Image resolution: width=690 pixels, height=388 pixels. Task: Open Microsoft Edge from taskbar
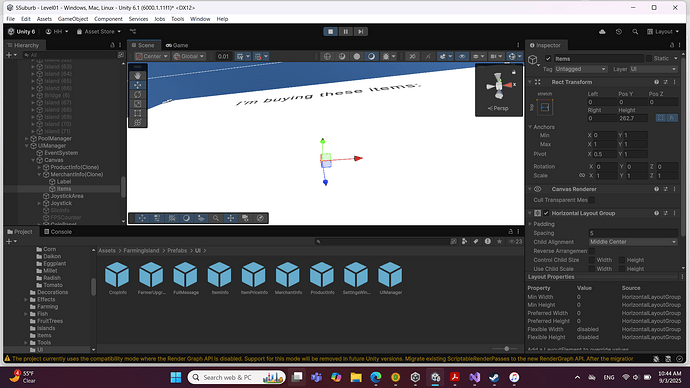pos(376,377)
